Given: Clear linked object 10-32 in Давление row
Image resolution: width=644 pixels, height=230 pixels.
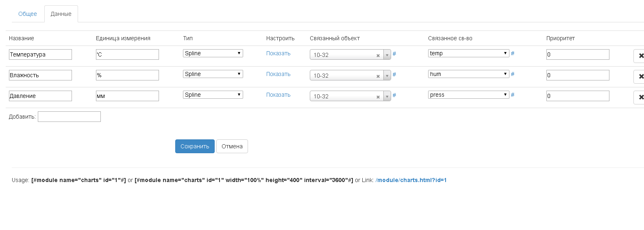Looking at the screenshot, I should [x=378, y=97].
